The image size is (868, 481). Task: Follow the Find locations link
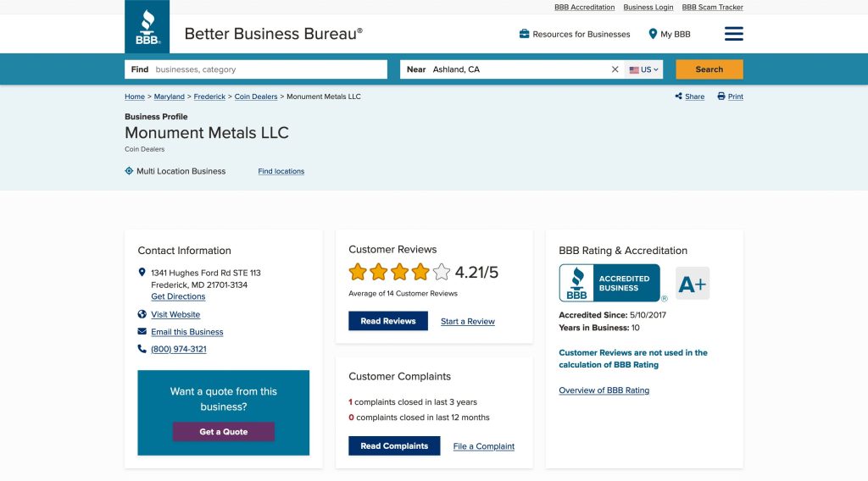[281, 171]
